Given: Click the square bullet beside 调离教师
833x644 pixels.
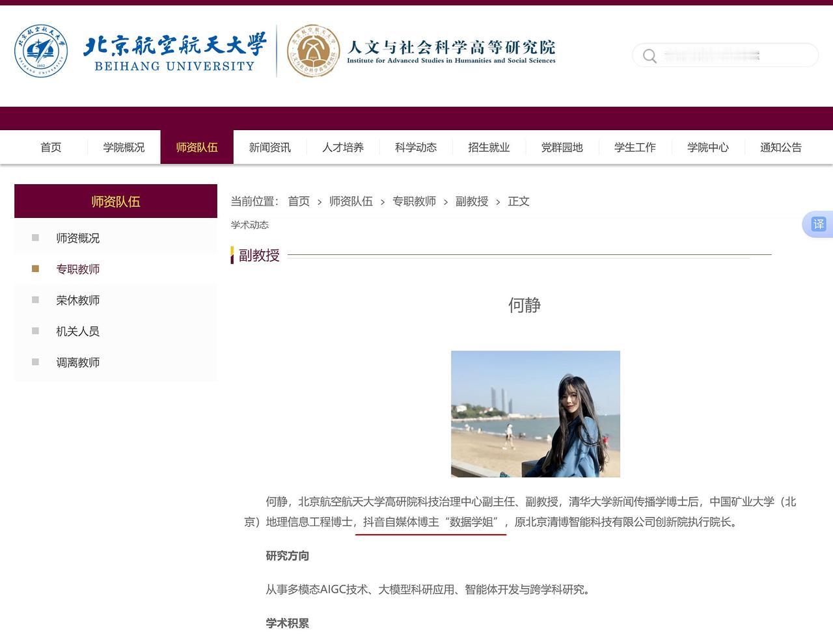Looking at the screenshot, I should click(x=34, y=362).
